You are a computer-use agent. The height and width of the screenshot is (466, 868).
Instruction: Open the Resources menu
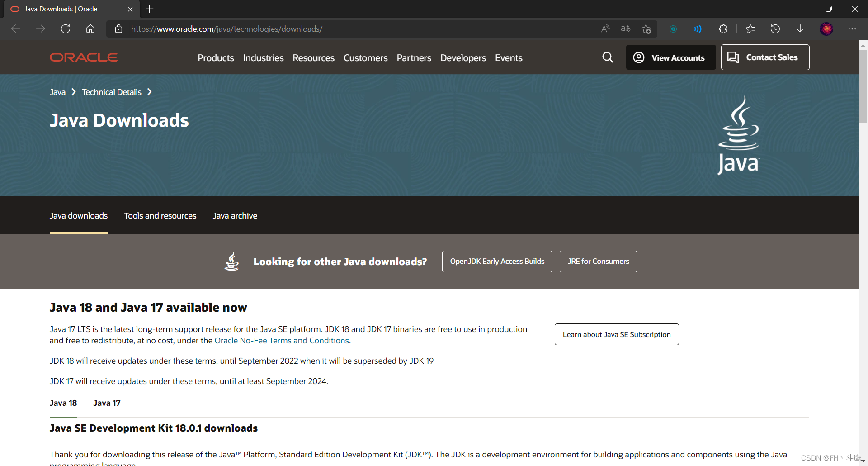[x=313, y=58]
